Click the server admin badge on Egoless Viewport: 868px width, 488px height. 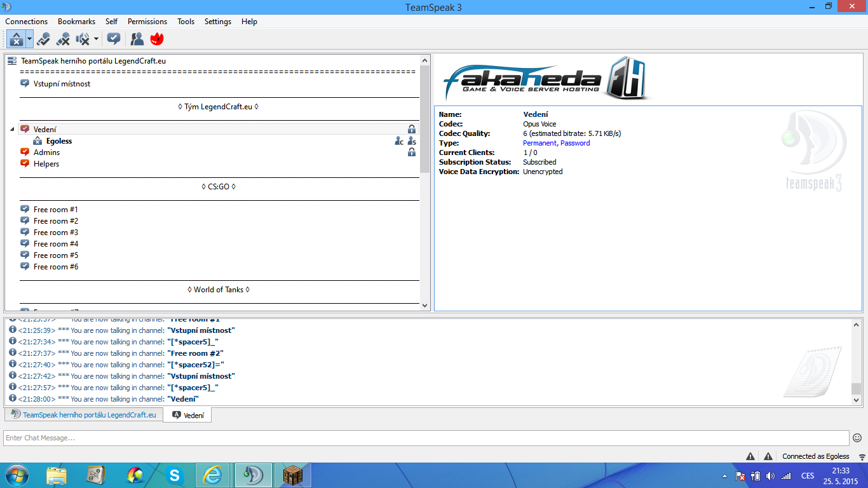coord(412,141)
